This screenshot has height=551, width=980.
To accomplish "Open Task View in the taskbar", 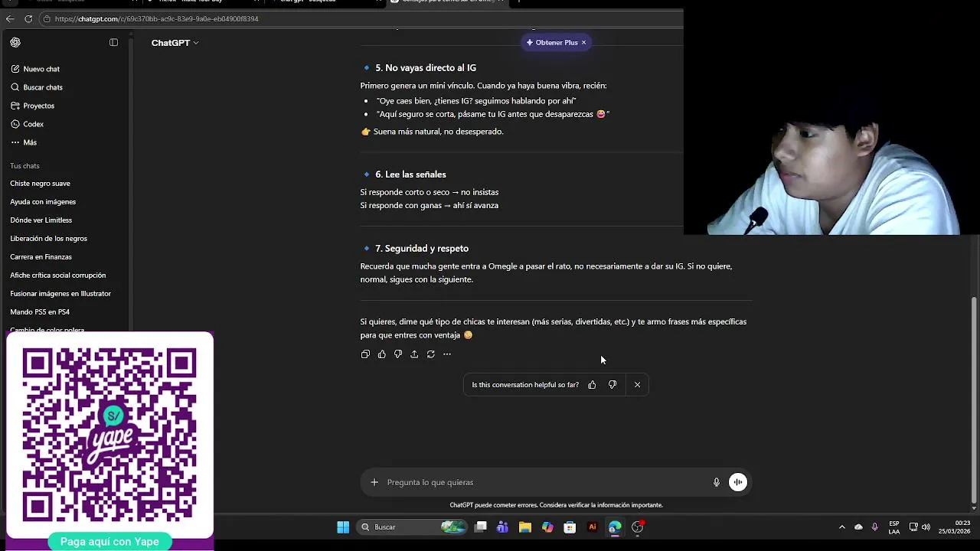I will 481,527.
